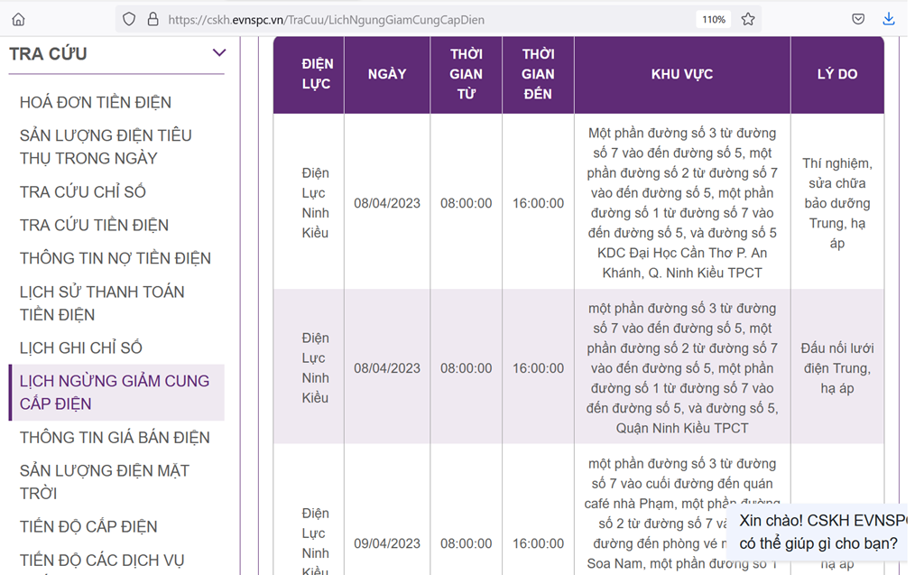Select LỊCH NGỪNG GIẢM CUNG CẤP ĐIỆN
The image size is (924, 575).
115,392
